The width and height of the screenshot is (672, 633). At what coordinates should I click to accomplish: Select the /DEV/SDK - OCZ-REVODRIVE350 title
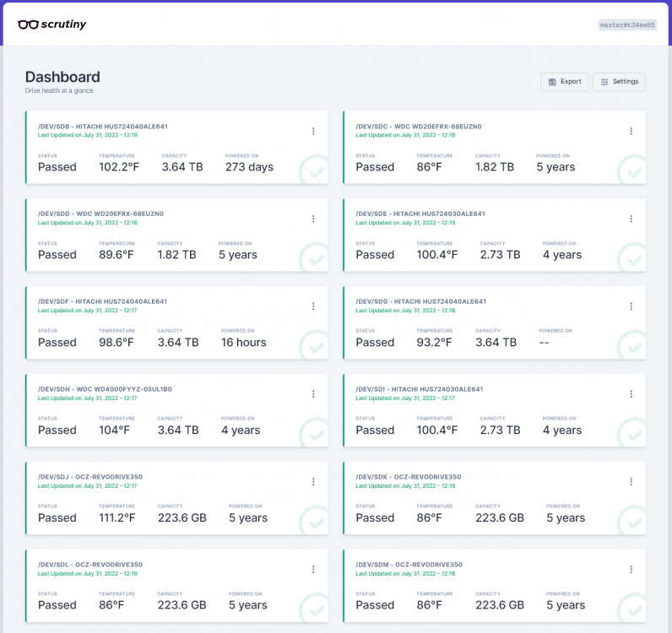pos(408,477)
